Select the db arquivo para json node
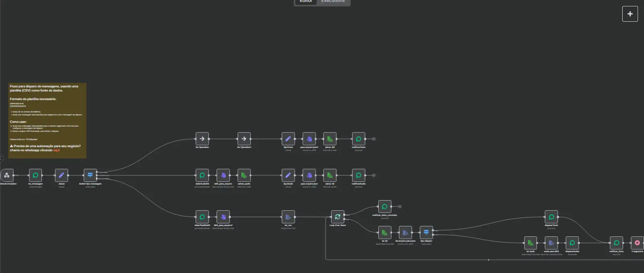Screen dimensions: 644x273 pyautogui.click(x=405, y=232)
